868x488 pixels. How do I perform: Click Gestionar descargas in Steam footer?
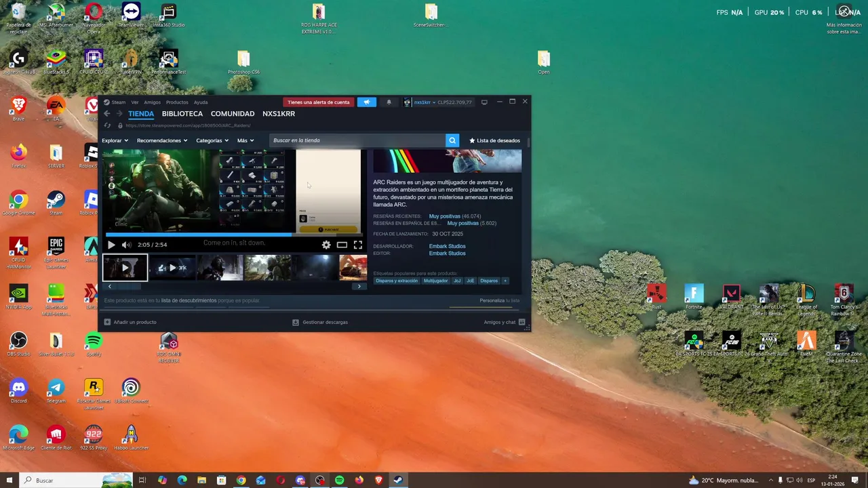click(x=320, y=322)
